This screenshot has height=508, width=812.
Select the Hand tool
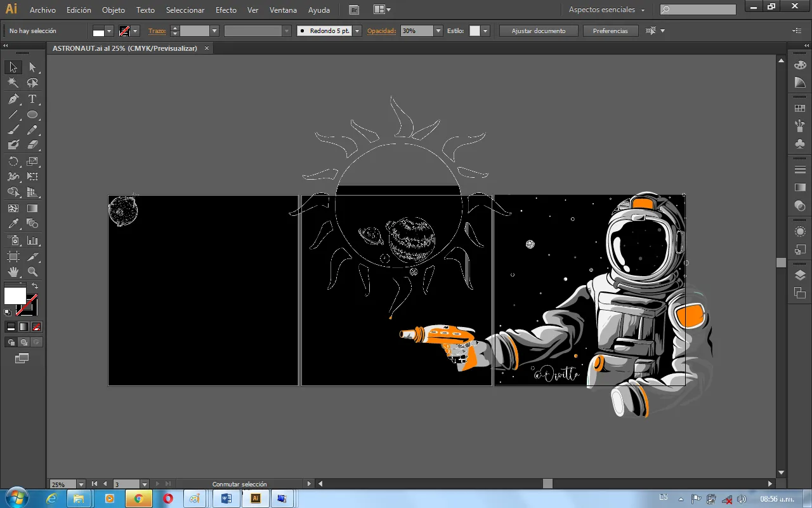tap(13, 272)
